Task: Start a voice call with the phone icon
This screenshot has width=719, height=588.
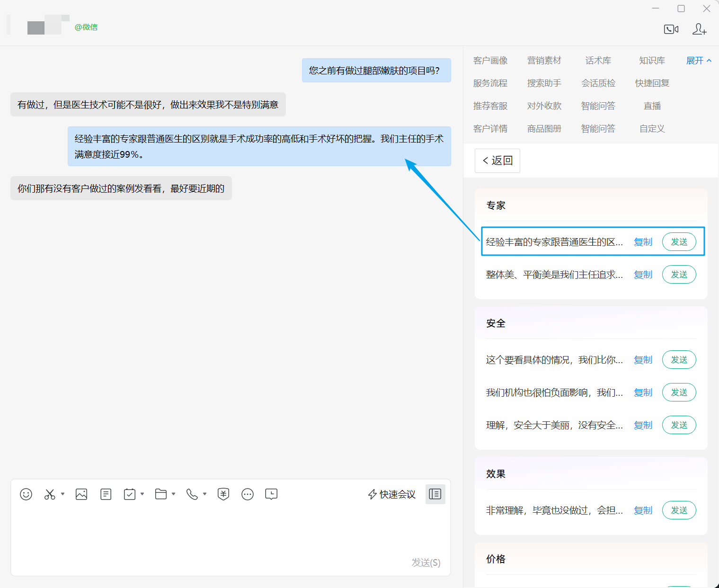Action: coord(192,494)
